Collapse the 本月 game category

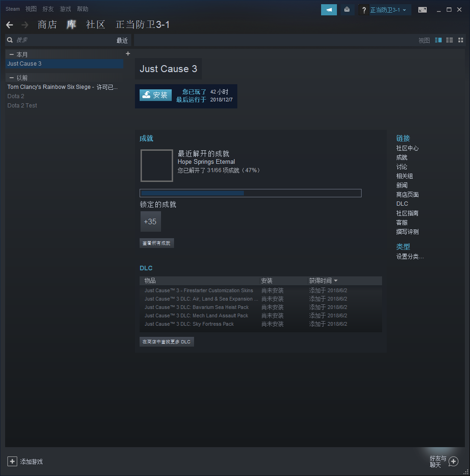[x=12, y=54]
